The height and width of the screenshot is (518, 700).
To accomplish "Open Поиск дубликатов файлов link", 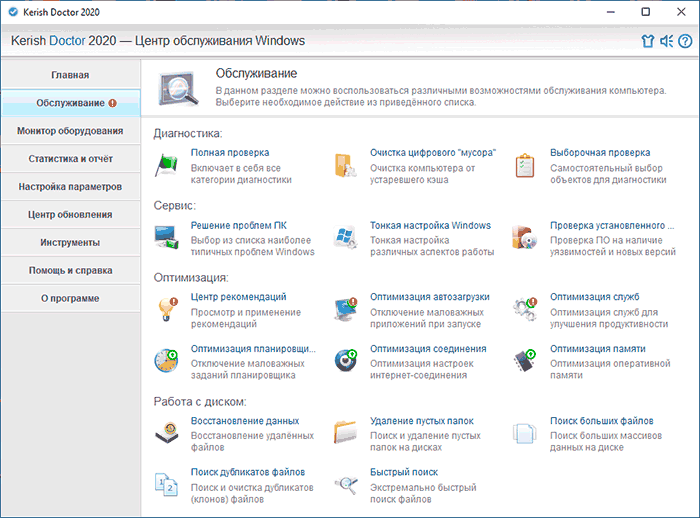I will point(248,472).
